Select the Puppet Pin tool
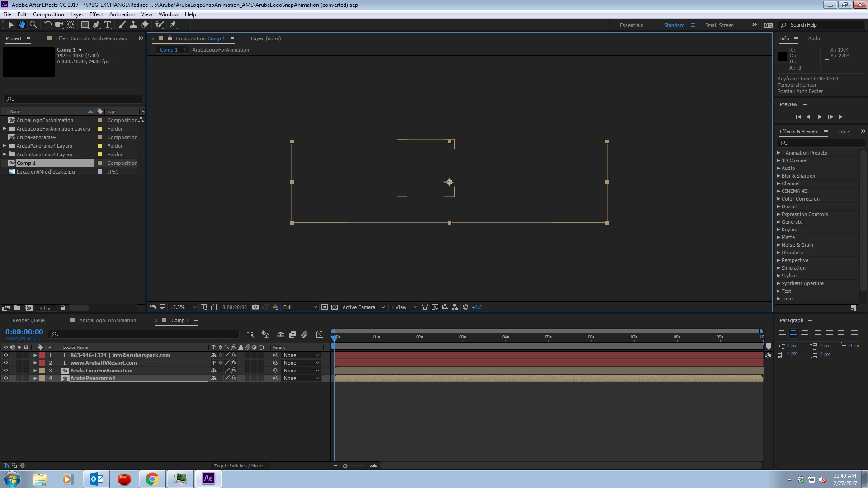Viewport: 868px width, 488px height. coord(173,25)
